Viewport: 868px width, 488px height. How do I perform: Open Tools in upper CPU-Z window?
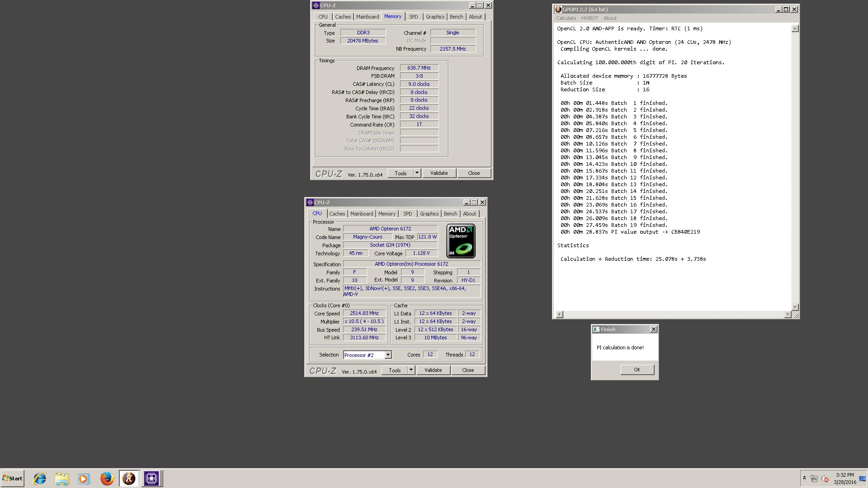pyautogui.click(x=401, y=174)
